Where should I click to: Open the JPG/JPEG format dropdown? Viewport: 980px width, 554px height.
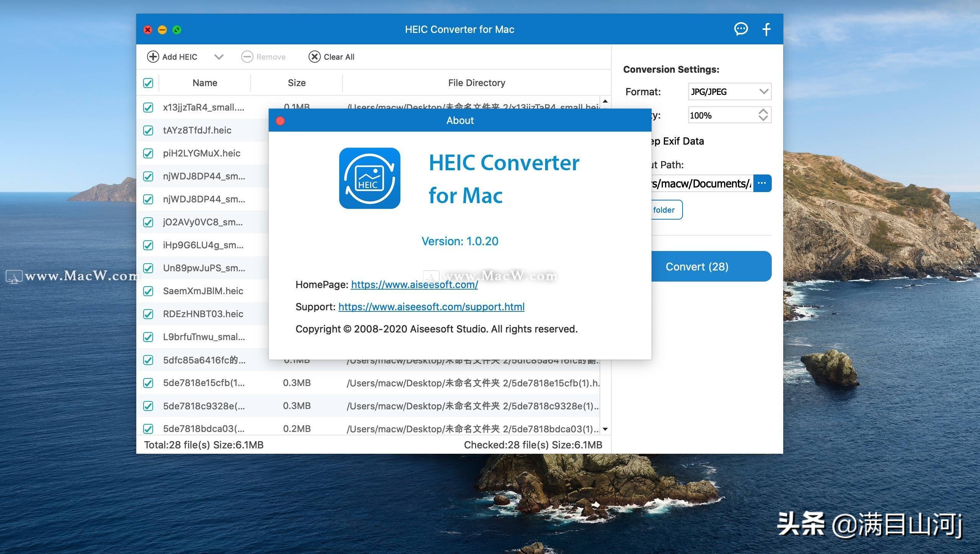[x=729, y=91]
